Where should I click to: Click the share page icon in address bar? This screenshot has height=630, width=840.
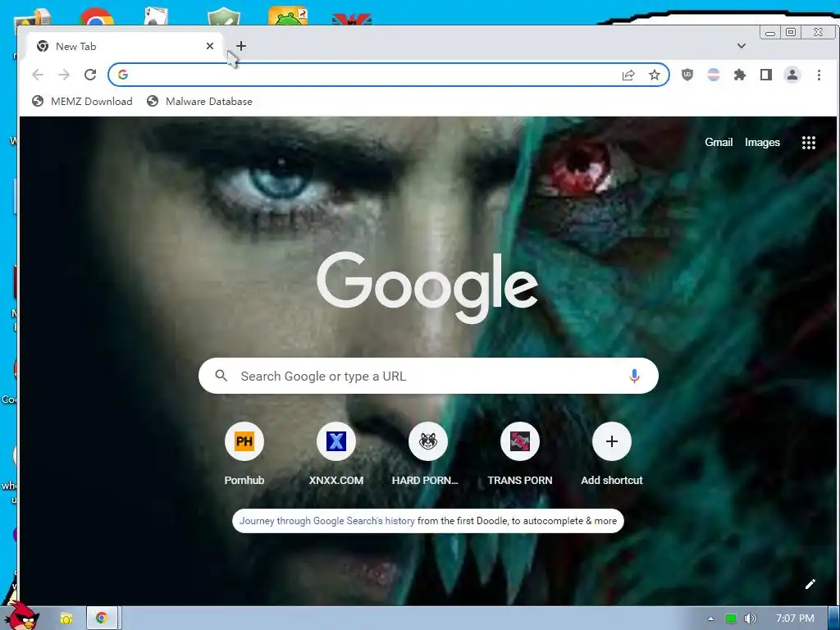point(628,75)
